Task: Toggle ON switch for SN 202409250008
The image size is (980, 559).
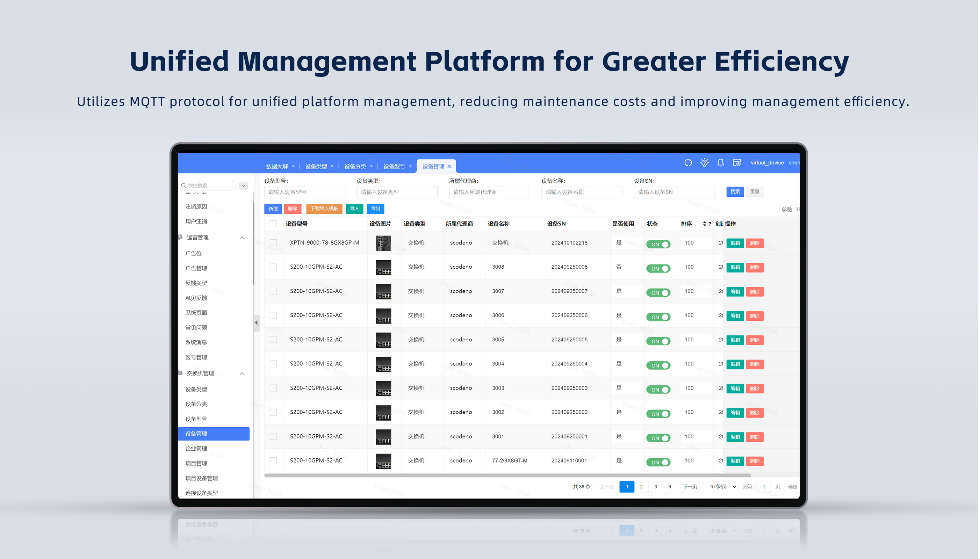Action: tap(658, 268)
